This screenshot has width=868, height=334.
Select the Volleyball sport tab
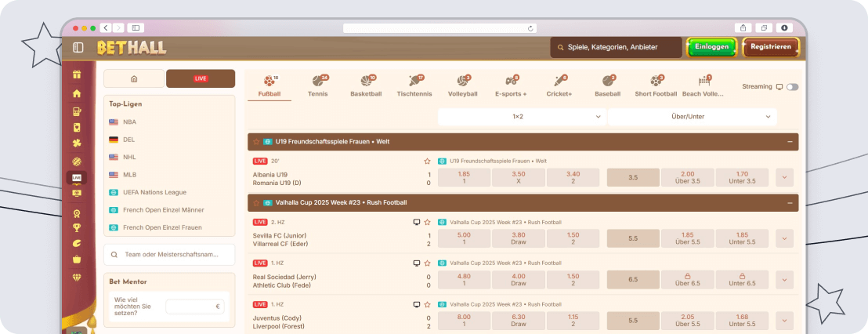[462, 86]
